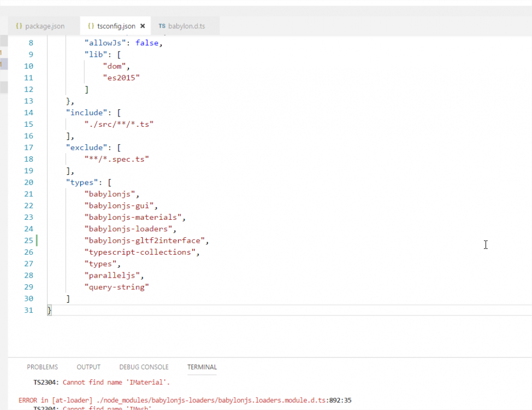
Task: Switch to the OUTPUT panel
Action: [88, 367]
